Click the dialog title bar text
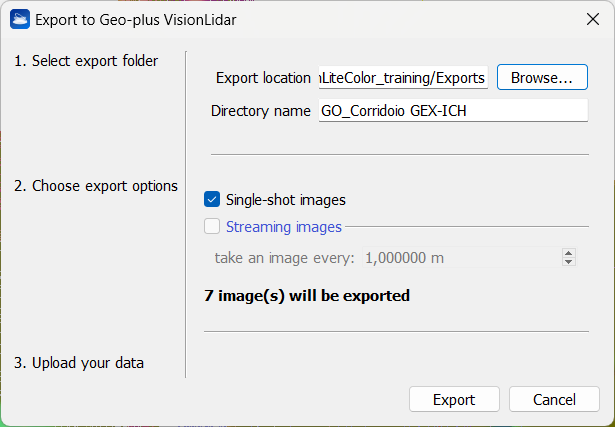615x427 pixels. point(137,19)
